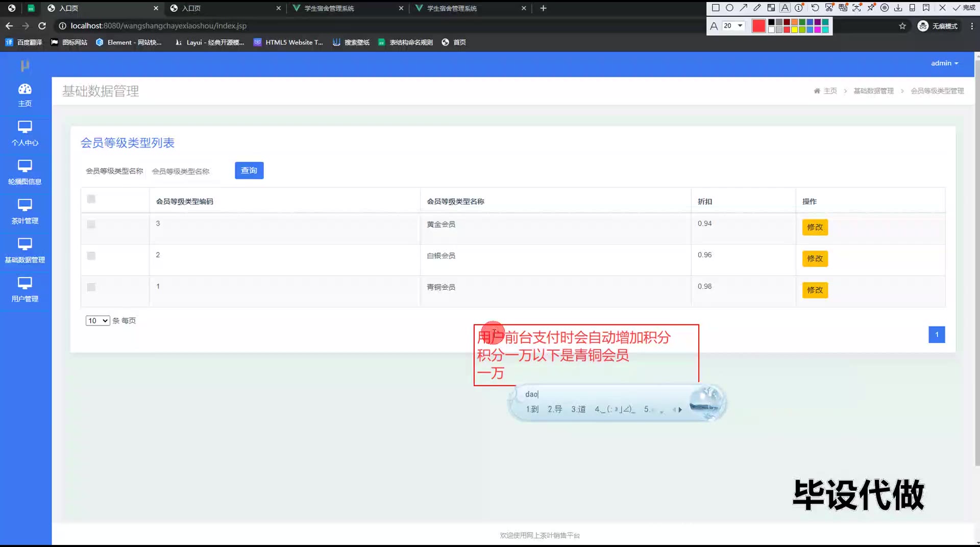Click the text recognition OCR tool
The width and height of the screenshot is (980, 547).
coord(857,8)
